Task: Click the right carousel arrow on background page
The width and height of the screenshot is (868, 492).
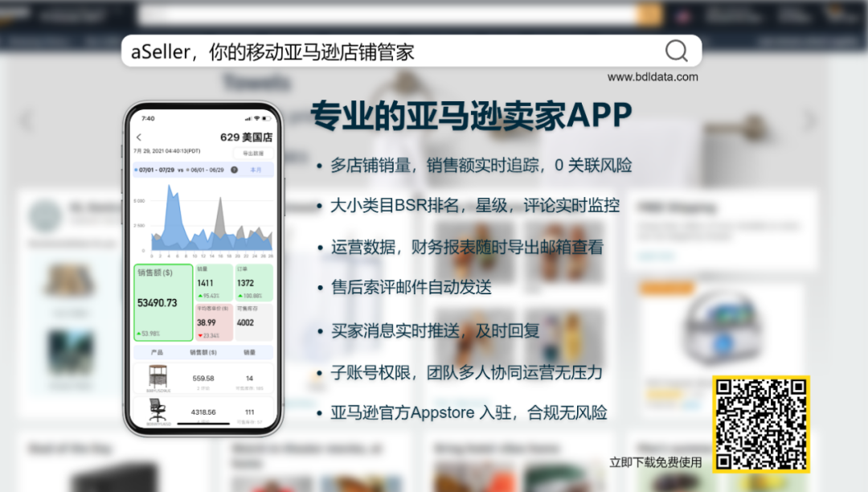Action: [809, 121]
